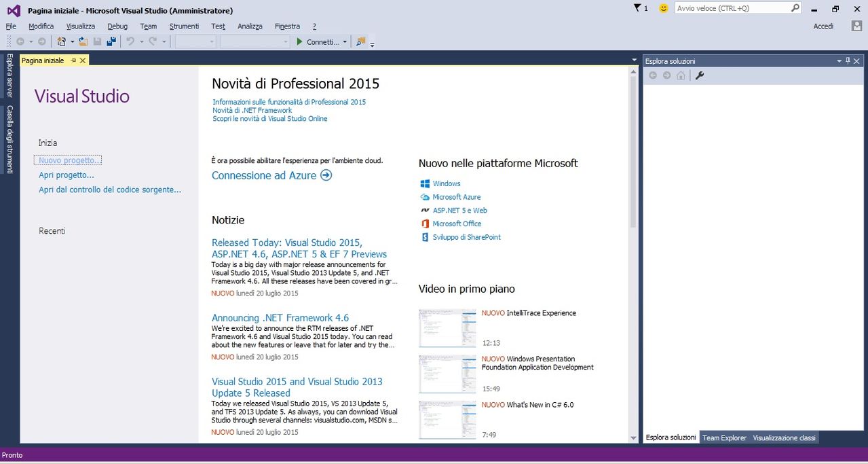Click Apri dal controllo del codice sorgente
868x464 pixels.
pyautogui.click(x=110, y=190)
